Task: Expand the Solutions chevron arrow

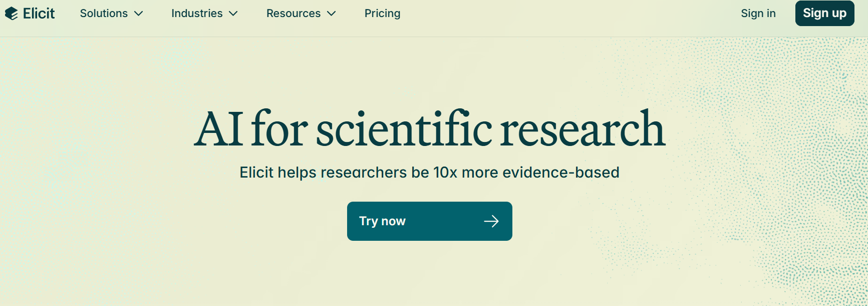Action: pyautogui.click(x=139, y=14)
